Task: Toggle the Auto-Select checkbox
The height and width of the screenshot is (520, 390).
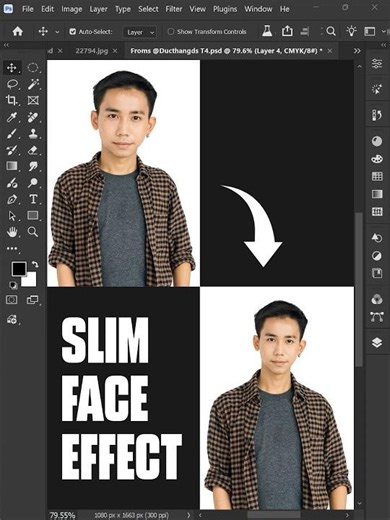Action: coord(72,32)
